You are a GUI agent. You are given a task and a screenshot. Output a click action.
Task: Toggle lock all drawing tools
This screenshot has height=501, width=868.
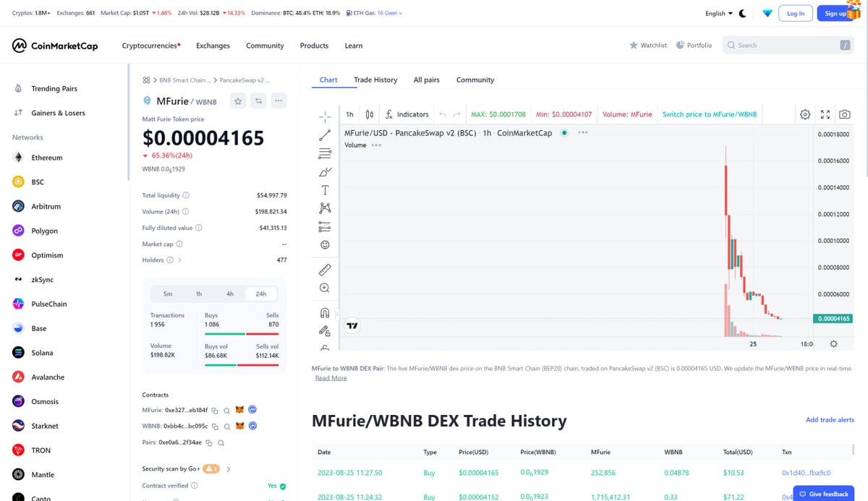(325, 331)
